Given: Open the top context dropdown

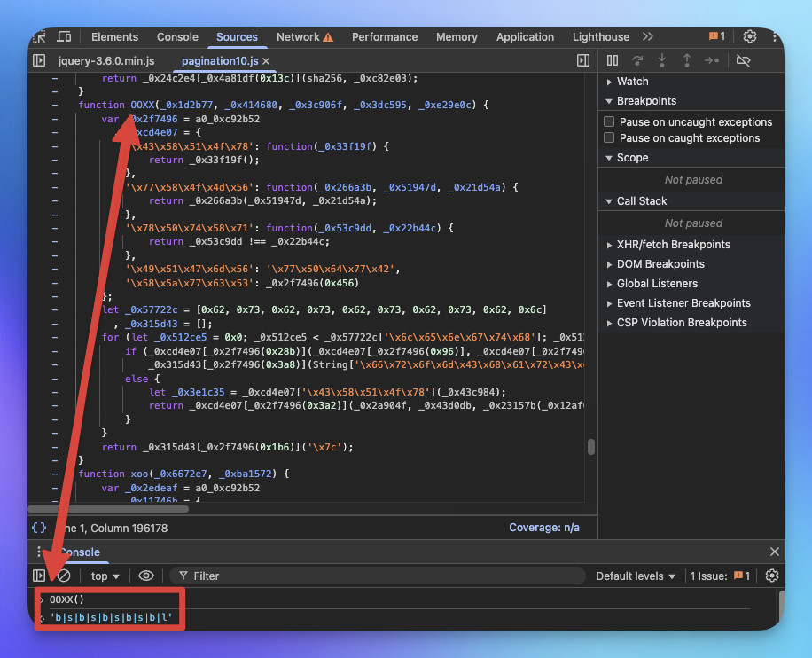Looking at the screenshot, I should pos(105,576).
